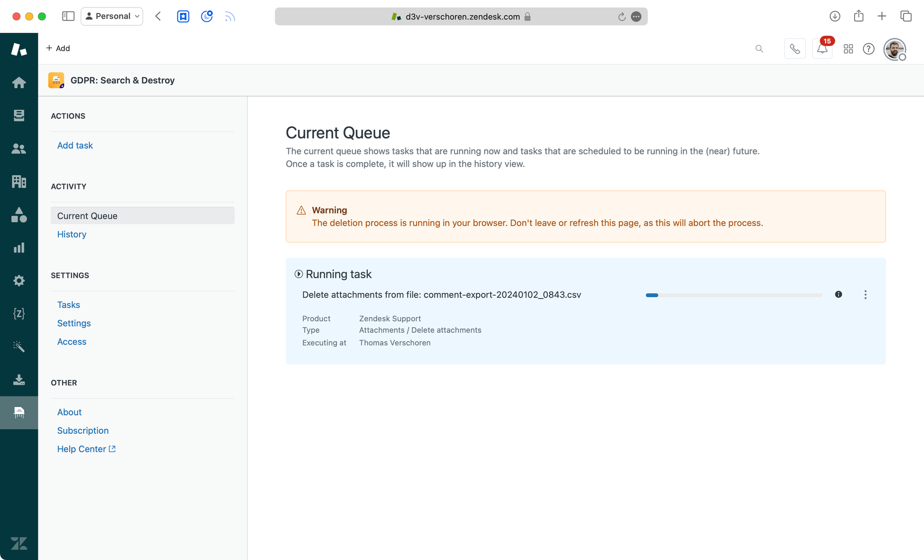
Task: Open the search magnifier in top bar
Action: pyautogui.click(x=759, y=49)
